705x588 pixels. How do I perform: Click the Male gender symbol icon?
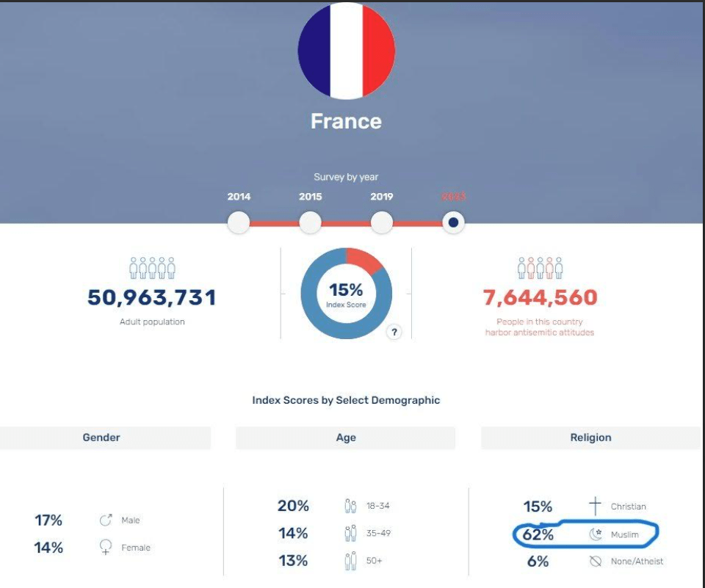[106, 520]
